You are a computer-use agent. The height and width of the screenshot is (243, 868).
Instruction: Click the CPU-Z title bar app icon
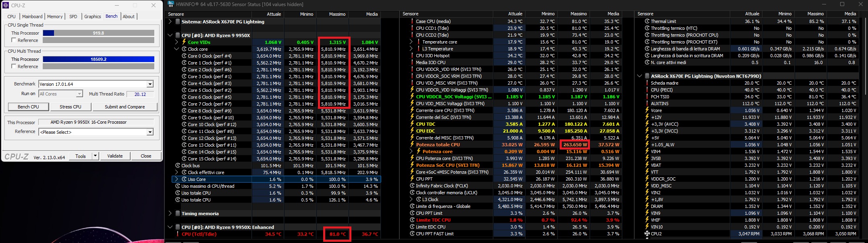click(6, 5)
